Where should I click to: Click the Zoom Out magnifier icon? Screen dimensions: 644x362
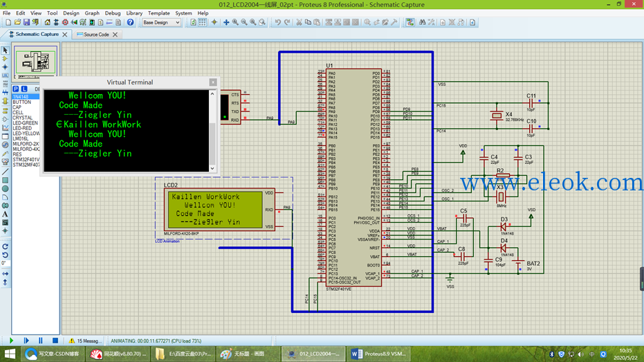[x=244, y=22]
